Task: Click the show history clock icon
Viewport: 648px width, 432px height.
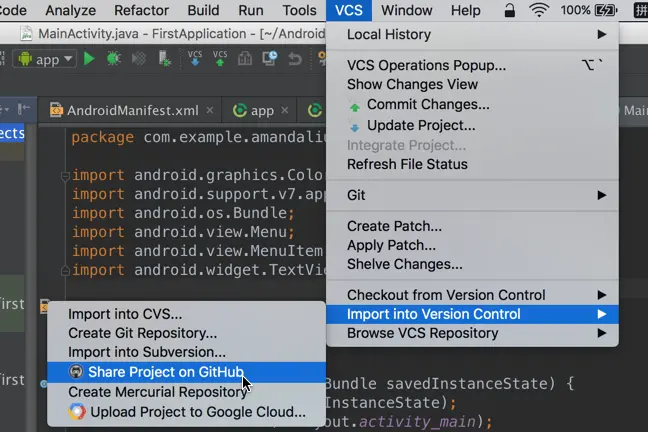Action: pyautogui.click(x=270, y=59)
